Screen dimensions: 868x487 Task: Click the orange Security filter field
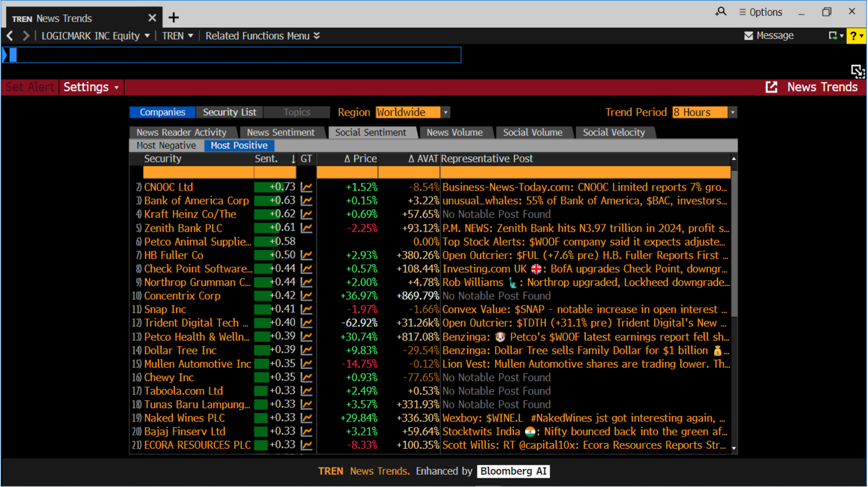tap(198, 173)
